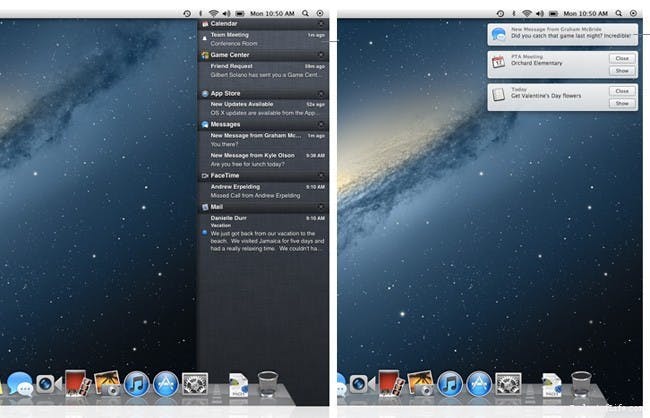
Task: Open the battery status in the left menu bar
Action: 240,13
